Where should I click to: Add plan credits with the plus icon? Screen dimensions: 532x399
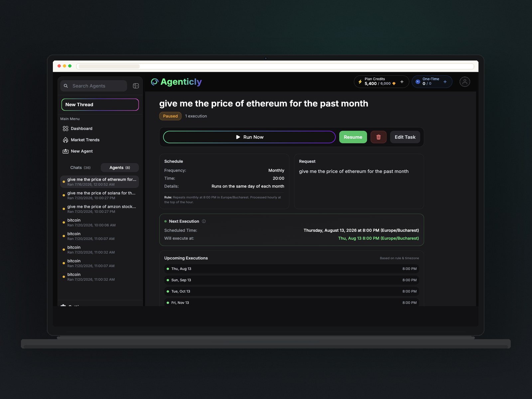click(402, 82)
